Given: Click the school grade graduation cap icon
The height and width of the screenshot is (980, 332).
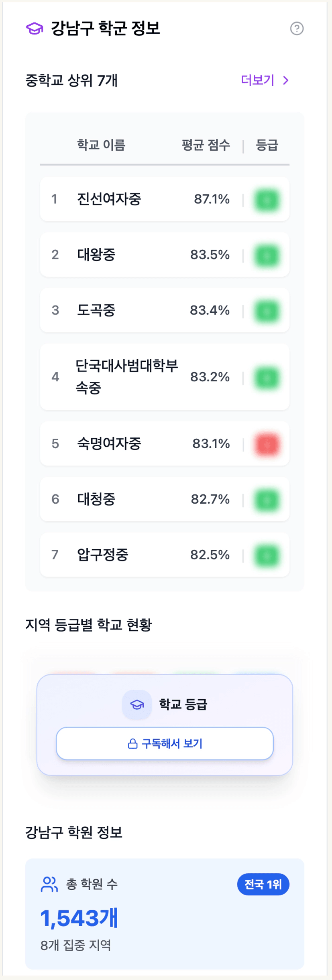Looking at the screenshot, I should pyautogui.click(x=137, y=705).
